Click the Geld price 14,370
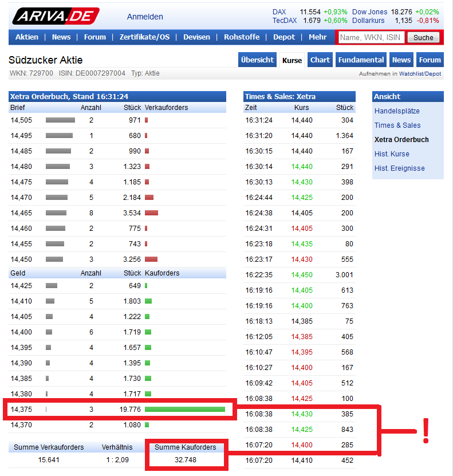Screen dimensions: 453x476 pos(21,425)
